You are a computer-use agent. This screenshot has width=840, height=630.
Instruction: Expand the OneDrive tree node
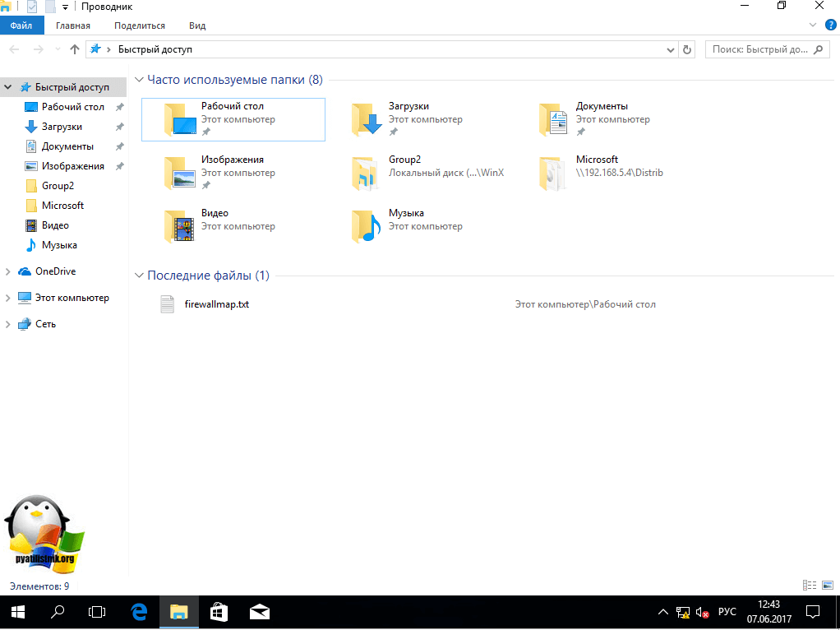(x=8, y=271)
